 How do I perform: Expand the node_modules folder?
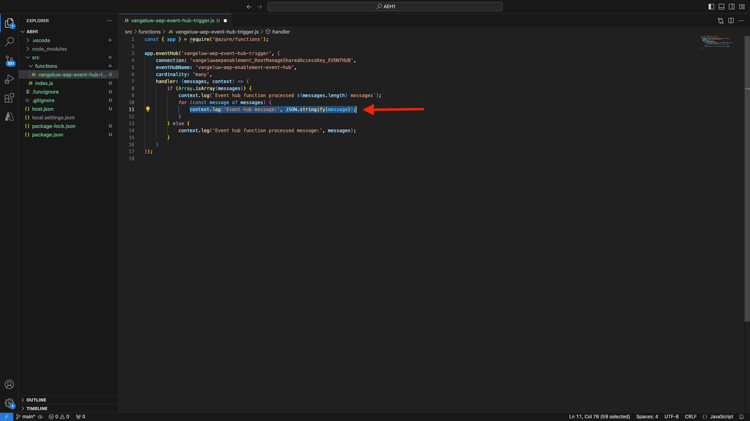point(49,49)
